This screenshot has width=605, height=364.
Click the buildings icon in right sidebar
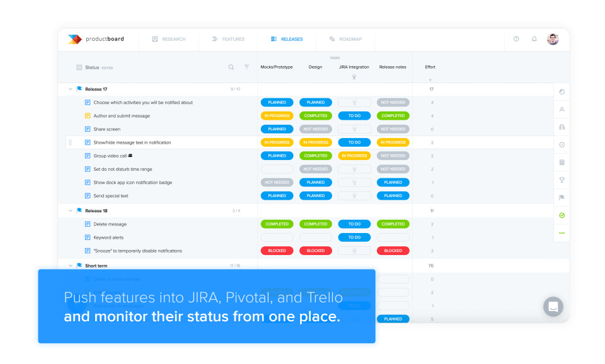pyautogui.click(x=562, y=127)
